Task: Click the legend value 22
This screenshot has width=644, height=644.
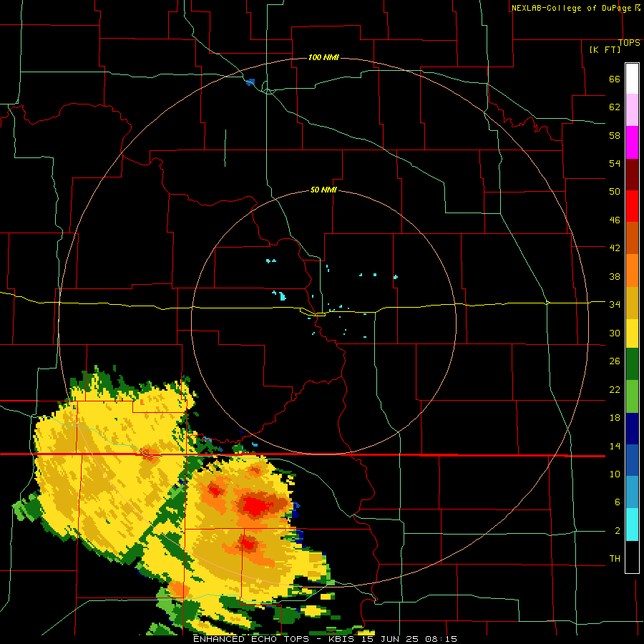Action: pos(615,389)
